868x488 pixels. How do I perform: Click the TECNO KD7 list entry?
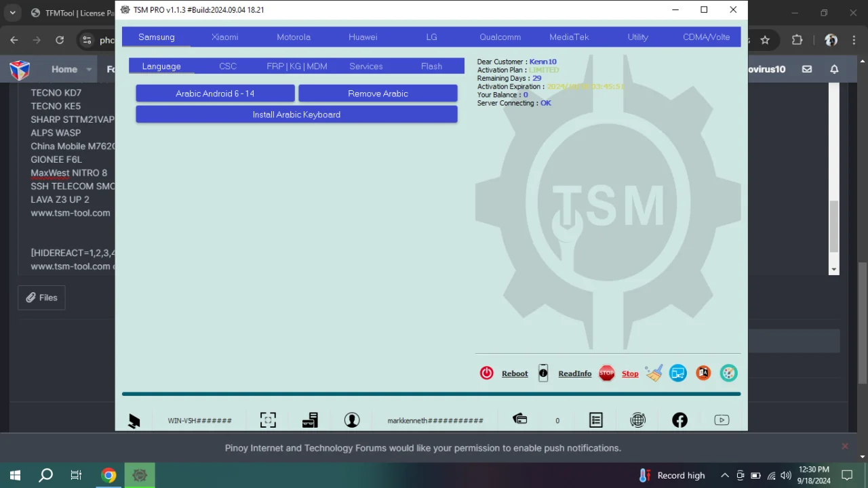point(56,93)
